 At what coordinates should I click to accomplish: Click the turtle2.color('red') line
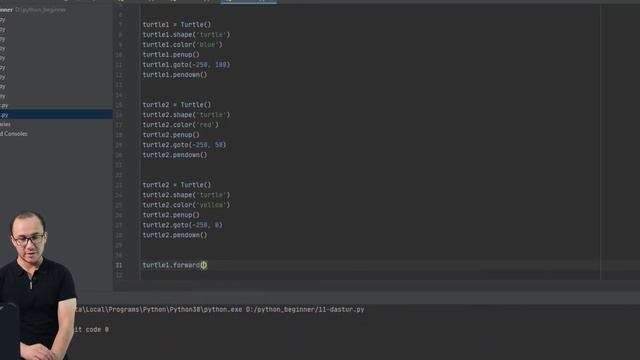tap(180, 125)
